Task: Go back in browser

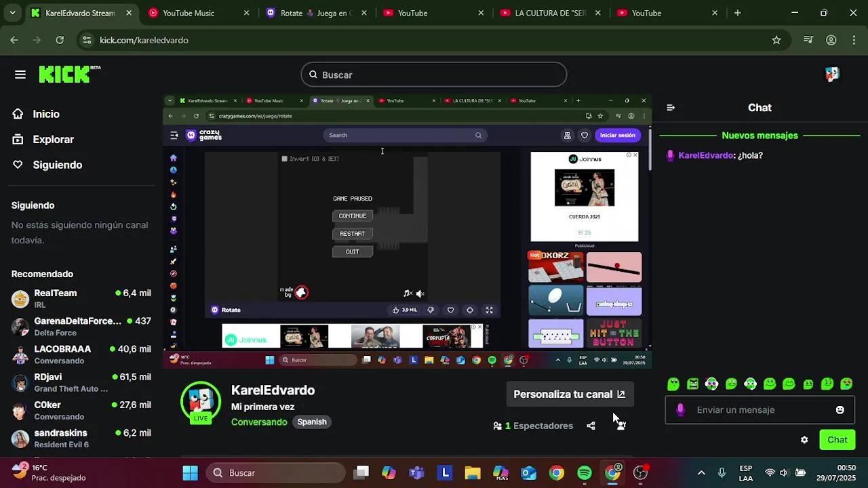Action: point(14,40)
